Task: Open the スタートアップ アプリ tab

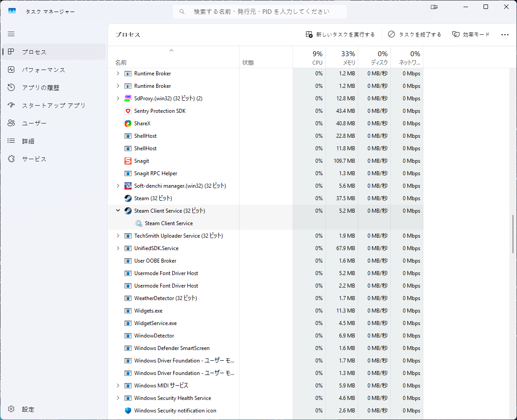Action: (54, 105)
